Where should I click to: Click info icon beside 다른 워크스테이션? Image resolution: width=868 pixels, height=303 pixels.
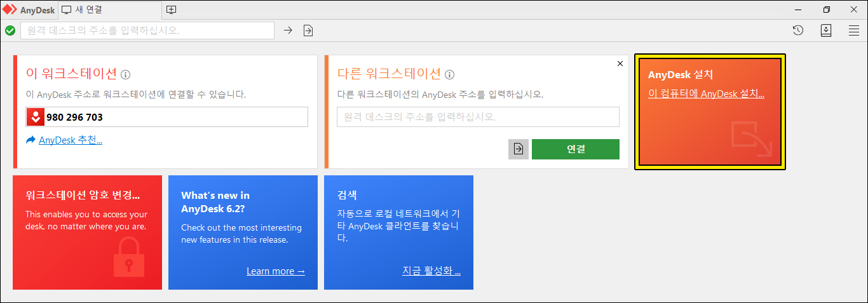pyautogui.click(x=450, y=74)
